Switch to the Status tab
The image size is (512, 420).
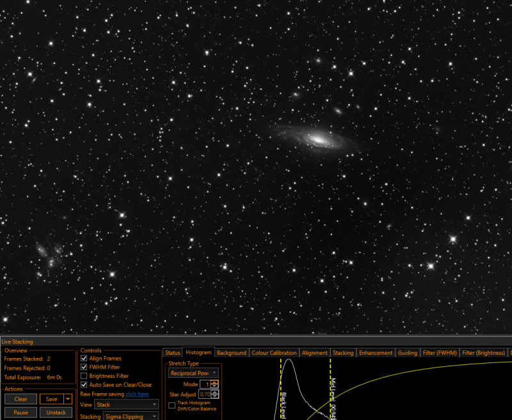pyautogui.click(x=173, y=352)
